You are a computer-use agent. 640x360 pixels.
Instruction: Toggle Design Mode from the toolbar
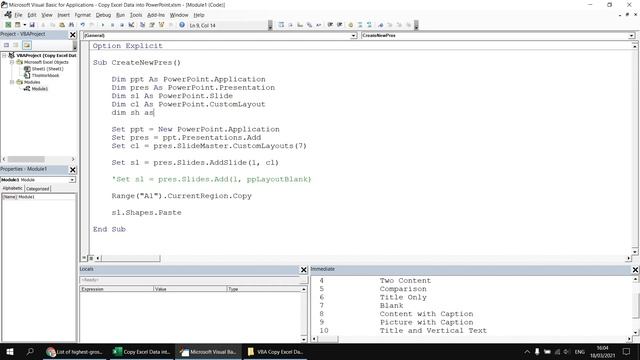131,25
